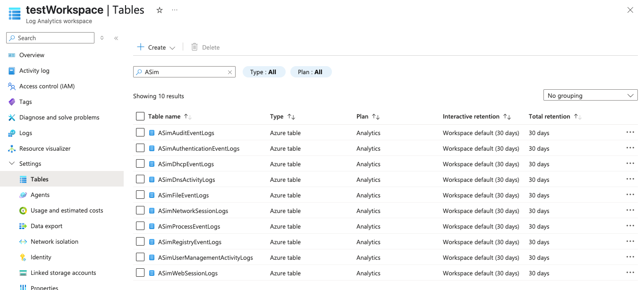644x290 pixels.
Task: Open the ASimProcessEventLogs table name
Action: click(189, 226)
